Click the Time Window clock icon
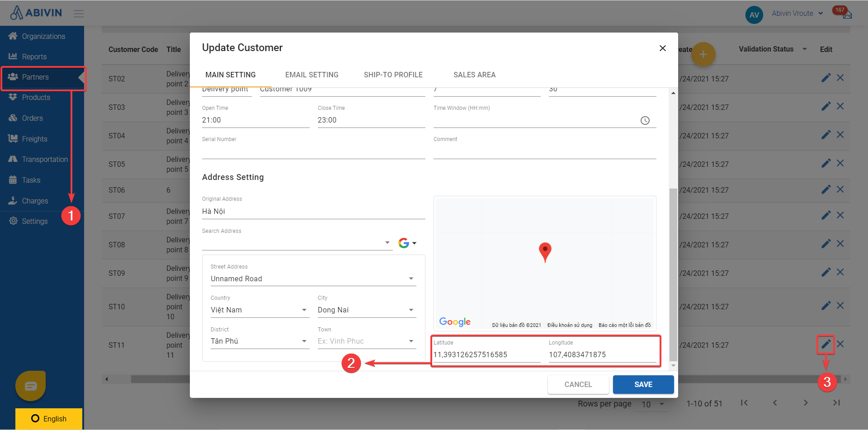The width and height of the screenshot is (868, 430). pos(645,120)
